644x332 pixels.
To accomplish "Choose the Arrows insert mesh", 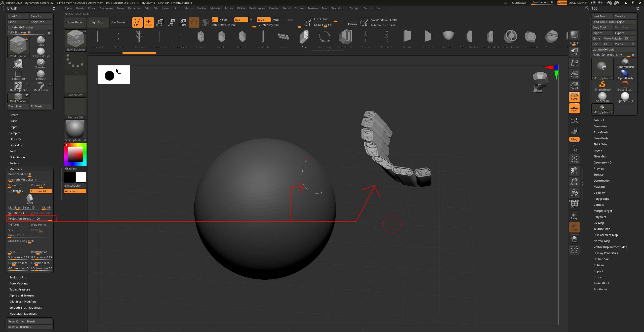I will [139, 39].
